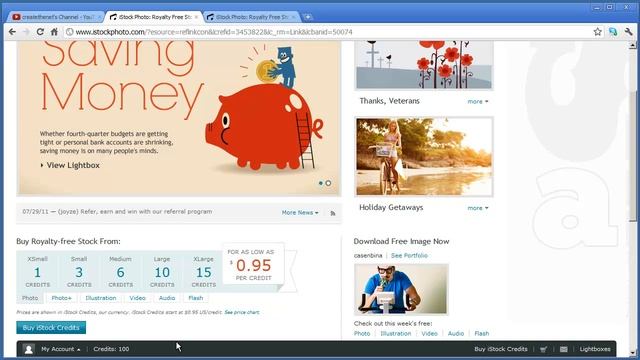Open the mail envelope icon in bottom bar

coord(564,349)
